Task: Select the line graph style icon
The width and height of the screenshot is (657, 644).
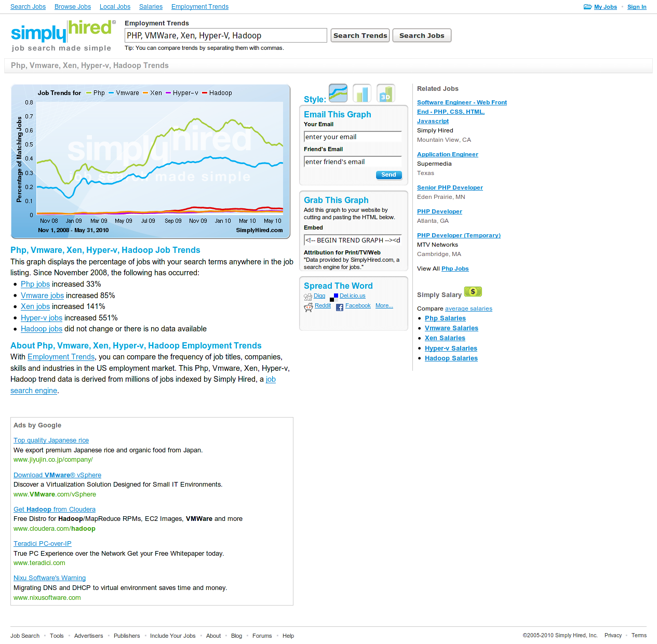Action: (338, 93)
